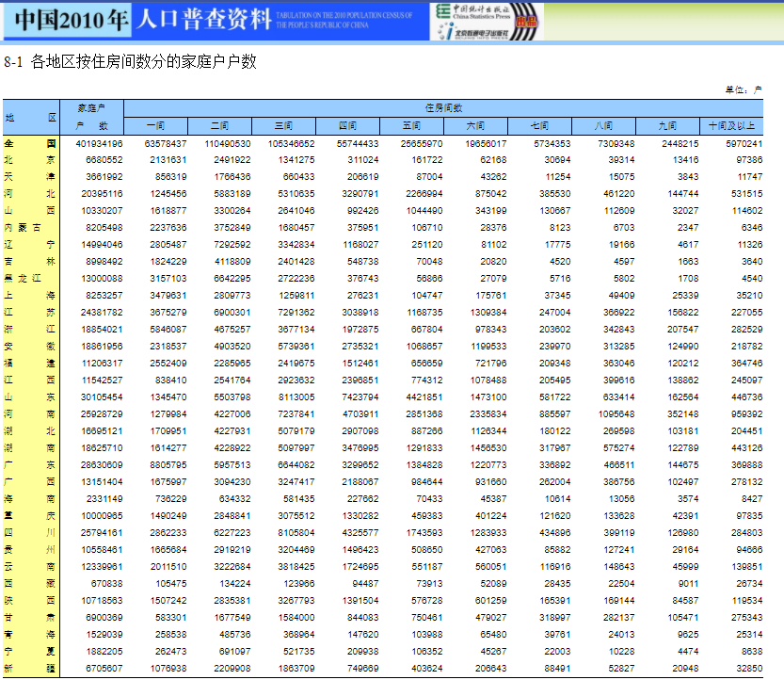Select the 天津 row label

coord(30,177)
